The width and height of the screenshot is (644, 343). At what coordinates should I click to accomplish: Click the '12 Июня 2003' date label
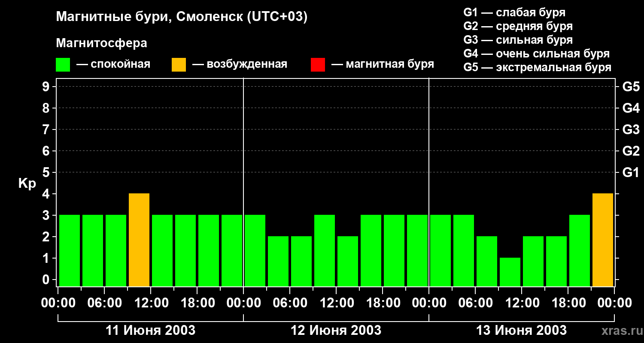tap(336, 331)
